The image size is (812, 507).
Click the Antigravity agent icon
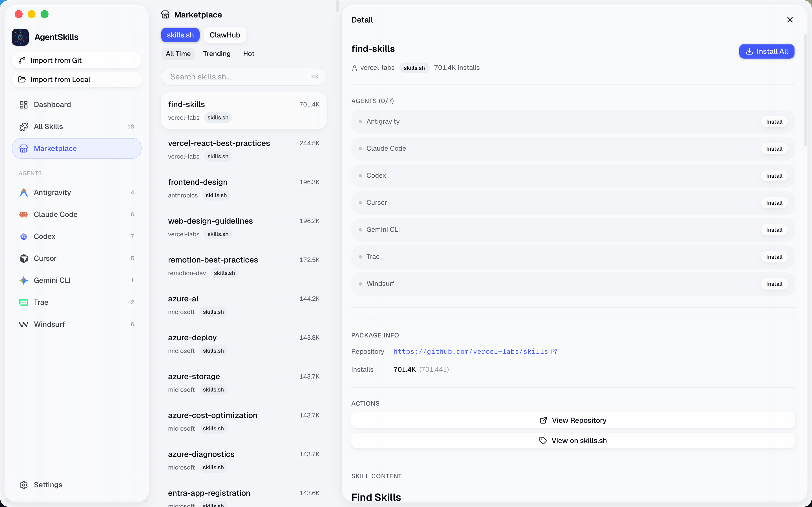point(23,192)
